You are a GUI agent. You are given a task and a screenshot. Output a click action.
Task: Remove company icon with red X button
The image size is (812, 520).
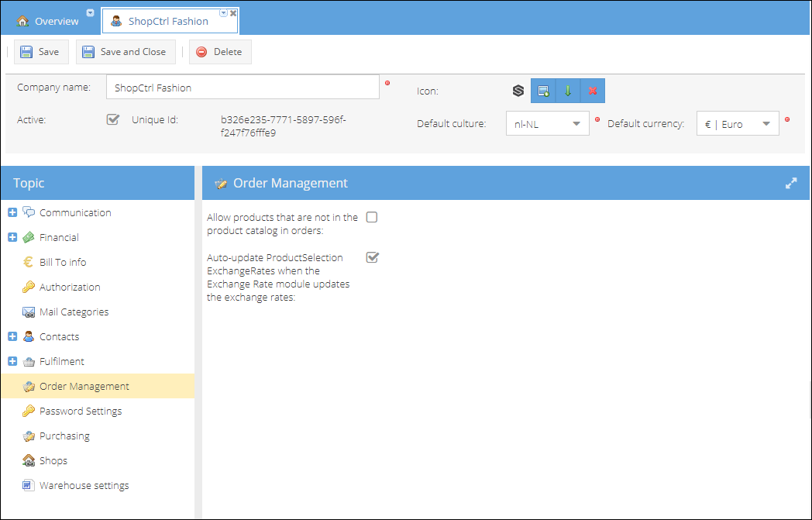pos(593,91)
